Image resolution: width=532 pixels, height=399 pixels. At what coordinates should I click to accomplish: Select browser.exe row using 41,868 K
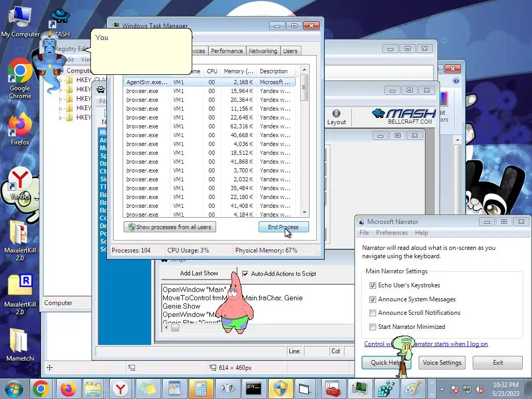point(209,162)
